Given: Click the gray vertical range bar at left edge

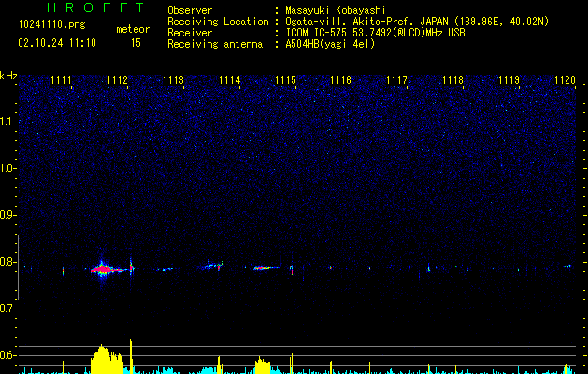Looking at the screenshot, I should click(x=19, y=267).
